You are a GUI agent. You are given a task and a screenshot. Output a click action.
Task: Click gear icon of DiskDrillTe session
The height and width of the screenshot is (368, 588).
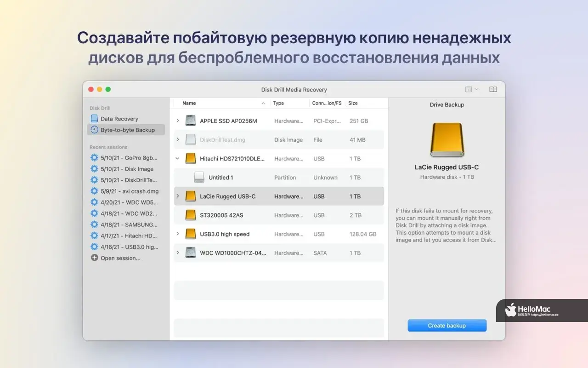click(94, 180)
